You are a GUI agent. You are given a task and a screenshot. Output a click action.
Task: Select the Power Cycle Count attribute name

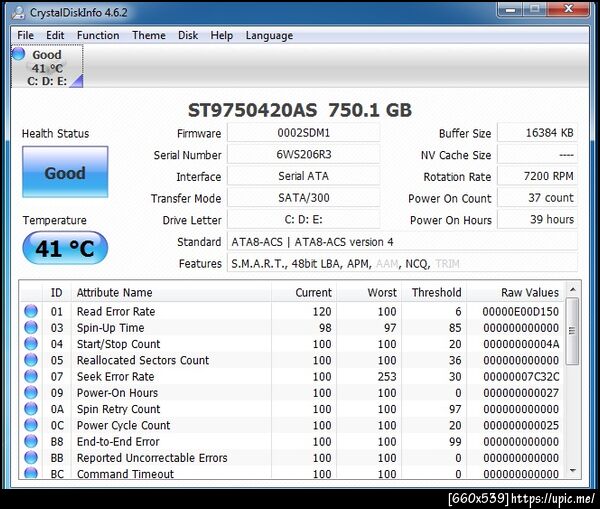[x=124, y=425]
